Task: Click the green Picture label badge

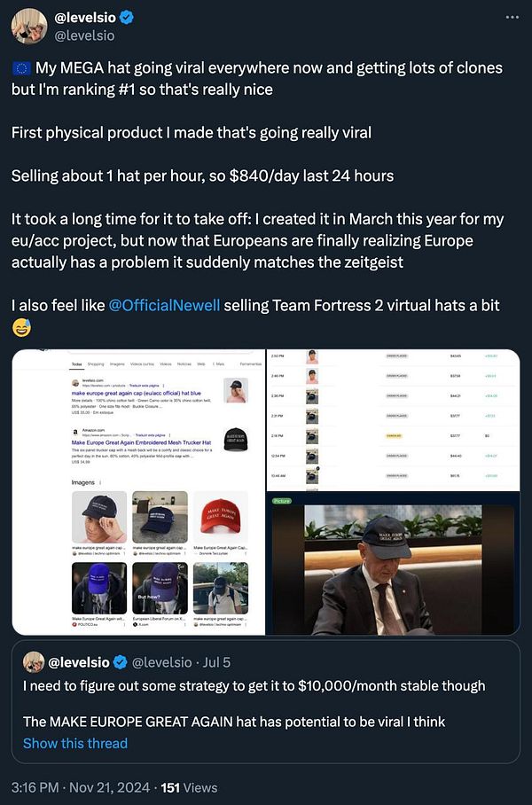Action: click(281, 501)
